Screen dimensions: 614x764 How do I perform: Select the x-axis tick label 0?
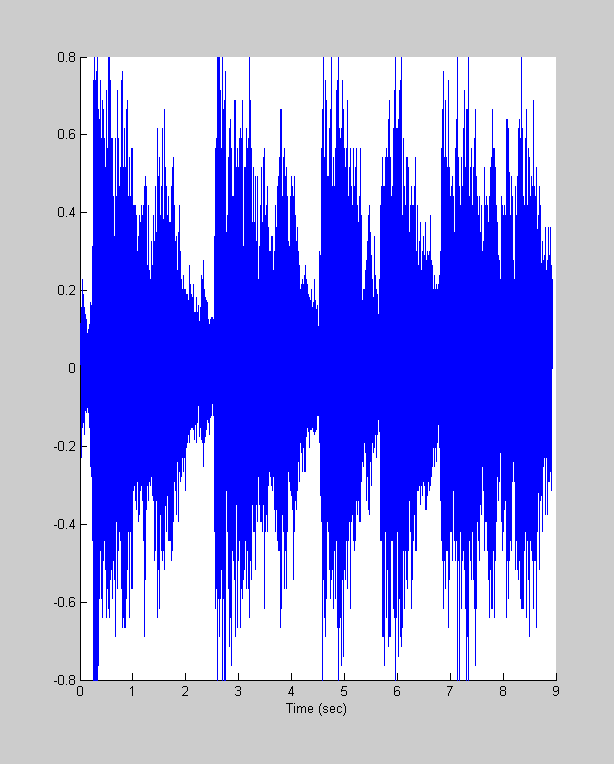tap(80, 691)
